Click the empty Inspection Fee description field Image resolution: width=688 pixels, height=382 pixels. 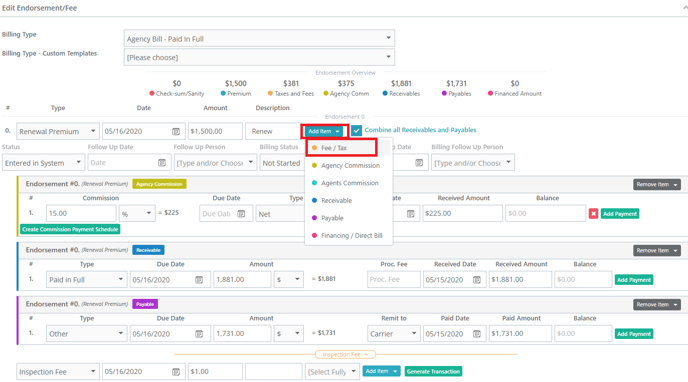pos(273,371)
